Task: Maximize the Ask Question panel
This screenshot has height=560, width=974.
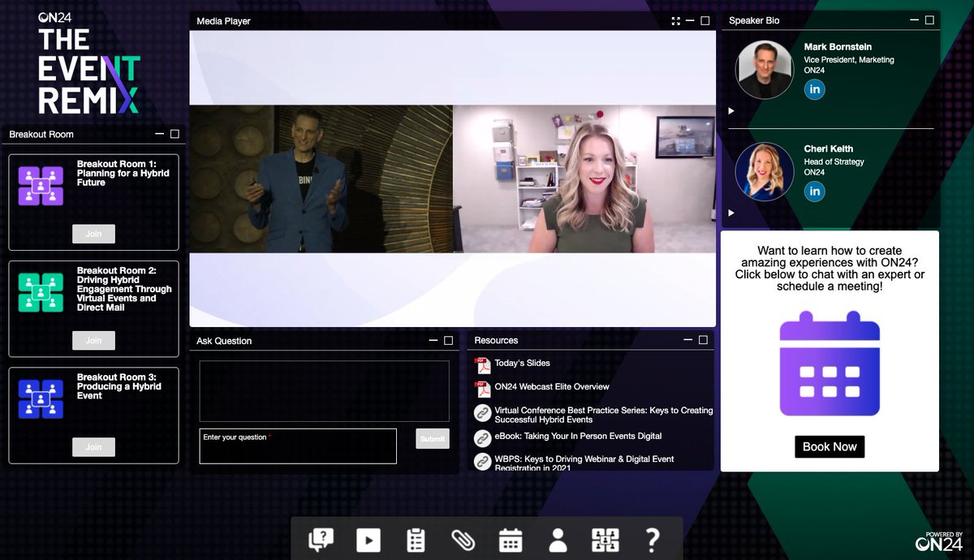Action: tap(448, 341)
